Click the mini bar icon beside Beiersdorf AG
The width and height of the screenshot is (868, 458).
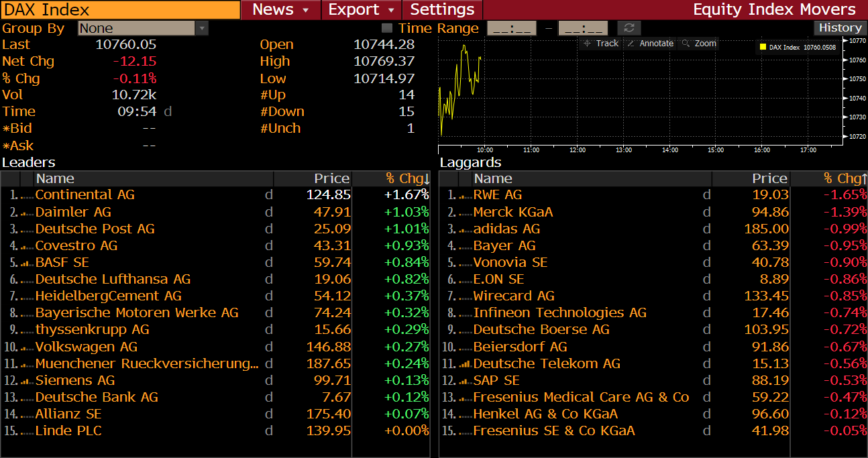(466, 347)
